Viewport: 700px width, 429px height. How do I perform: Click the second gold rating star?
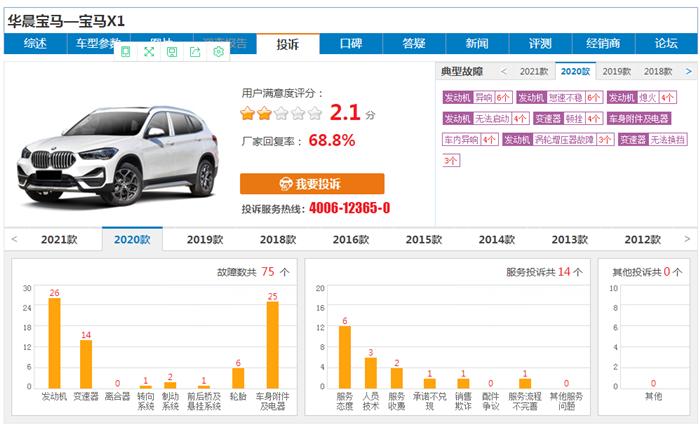(264, 113)
